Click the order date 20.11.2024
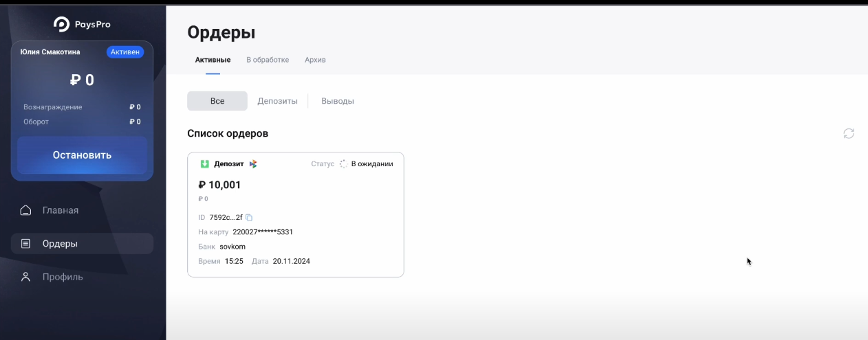The width and height of the screenshot is (868, 340). [292, 262]
